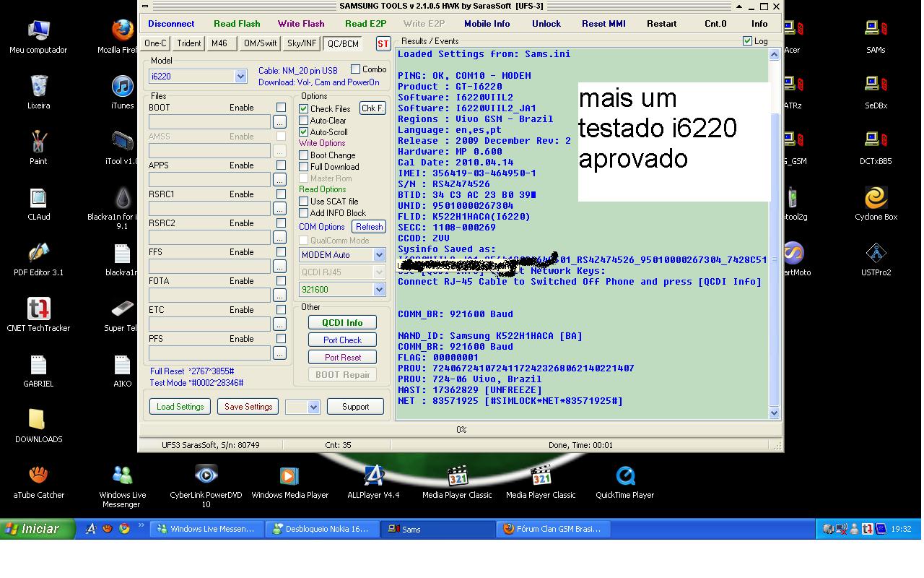Viewport: 924px width, 578px height.
Task: Click the 0% progress bar
Action: click(x=461, y=429)
